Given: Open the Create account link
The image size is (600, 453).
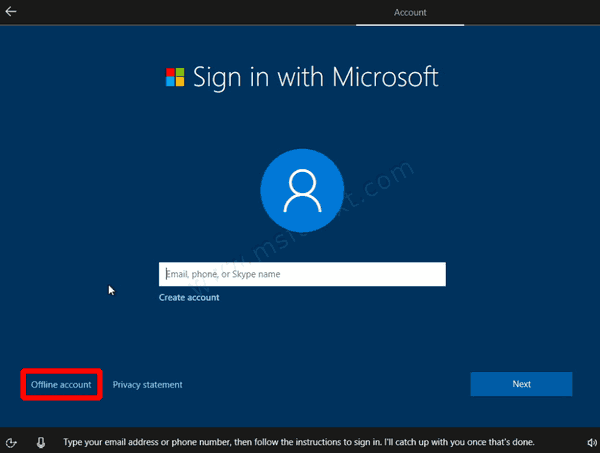Looking at the screenshot, I should point(189,297).
